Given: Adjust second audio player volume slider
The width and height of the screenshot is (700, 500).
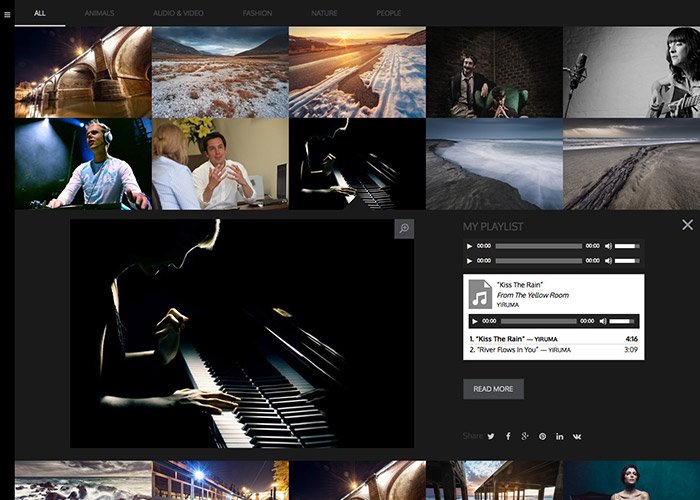Looking at the screenshot, I should pos(627,261).
